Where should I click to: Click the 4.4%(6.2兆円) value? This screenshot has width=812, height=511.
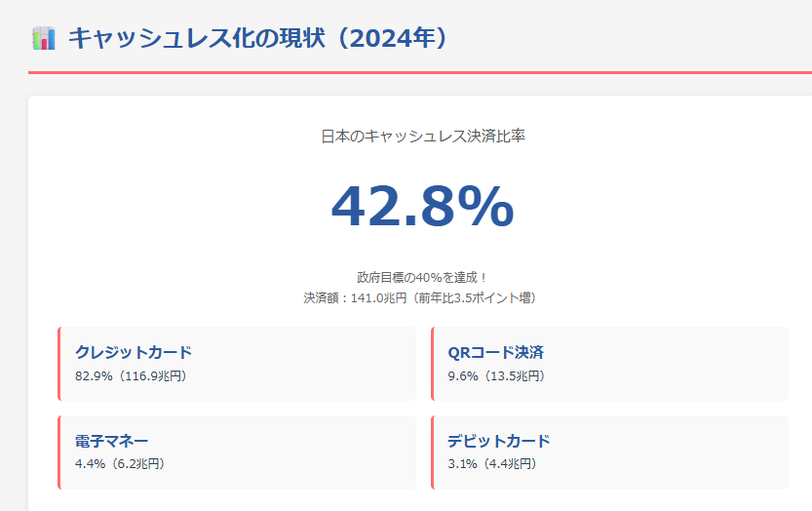point(120,464)
